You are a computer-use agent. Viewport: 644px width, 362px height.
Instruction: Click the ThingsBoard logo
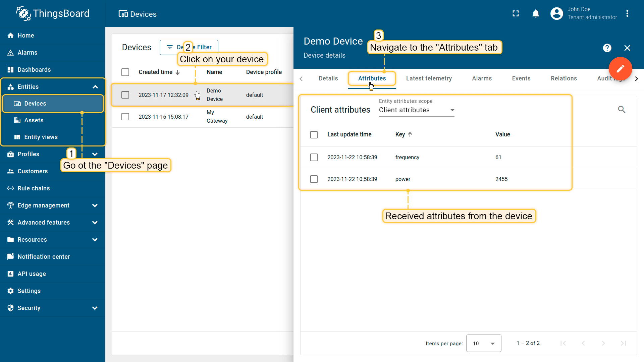click(53, 13)
